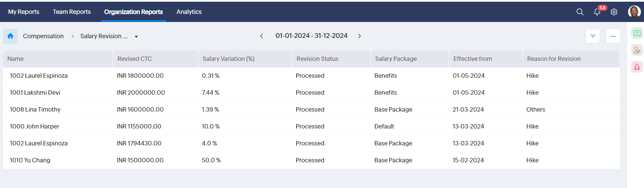644x188 pixels.
Task: Go to previous date range
Action: 262,36
